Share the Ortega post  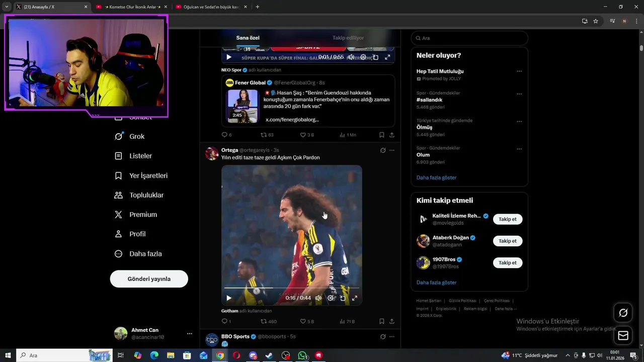click(392, 321)
